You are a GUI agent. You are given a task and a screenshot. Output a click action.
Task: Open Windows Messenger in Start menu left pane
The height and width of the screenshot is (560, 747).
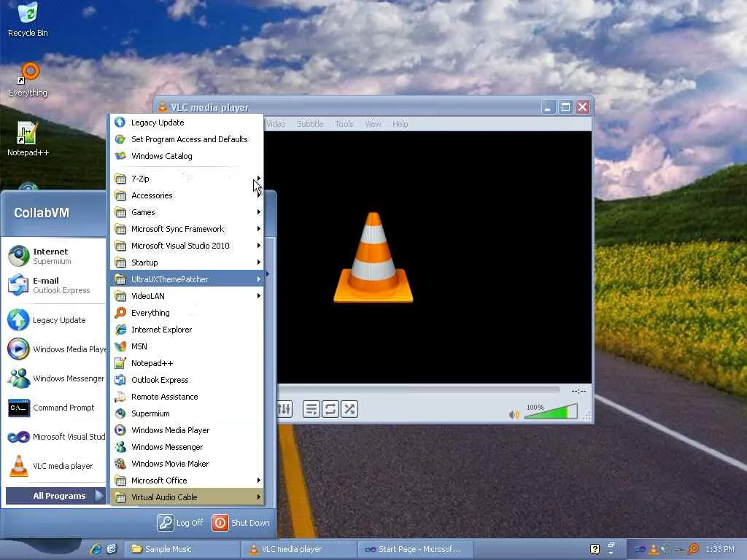coord(55,378)
